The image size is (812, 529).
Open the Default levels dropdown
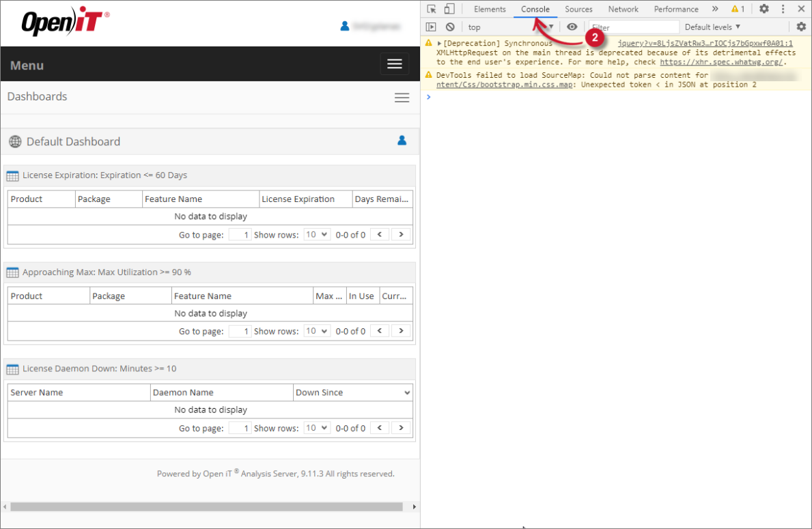(712, 27)
